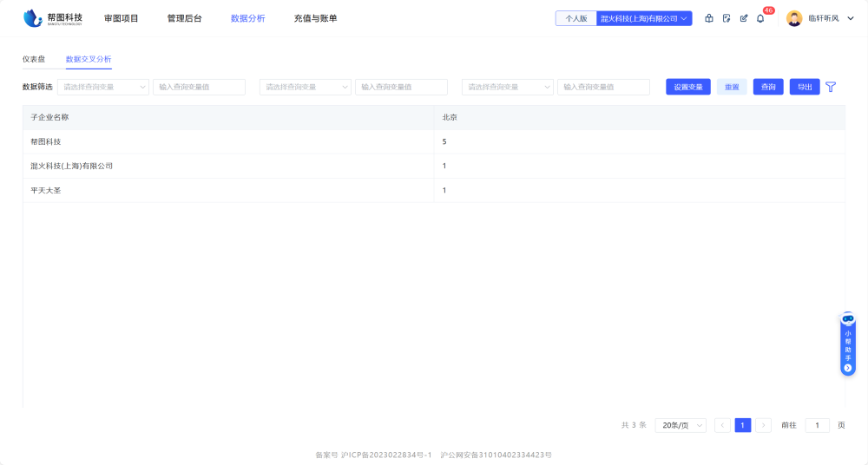This screenshot has width=868, height=465.
Task: Click the document review icon in header
Action: [x=727, y=18]
